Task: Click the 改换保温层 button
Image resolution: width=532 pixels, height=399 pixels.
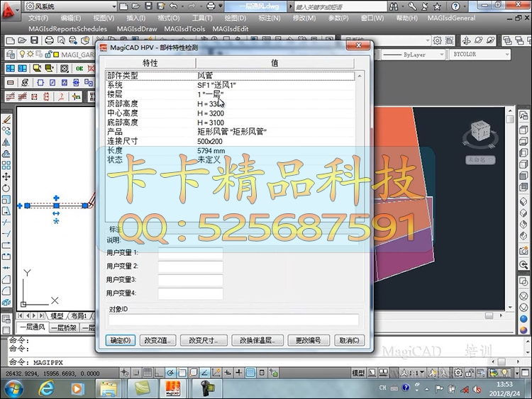Action: click(x=257, y=340)
